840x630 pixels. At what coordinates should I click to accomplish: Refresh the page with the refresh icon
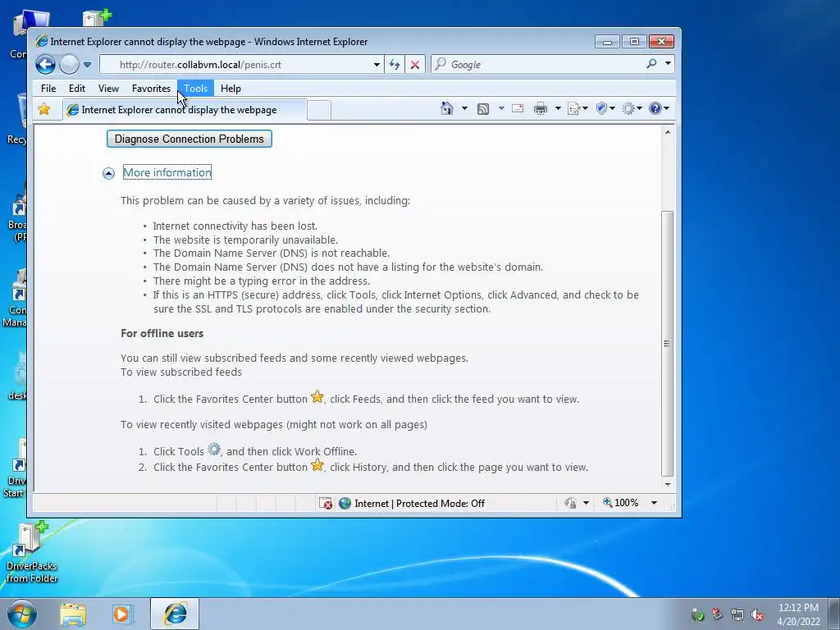(x=395, y=65)
